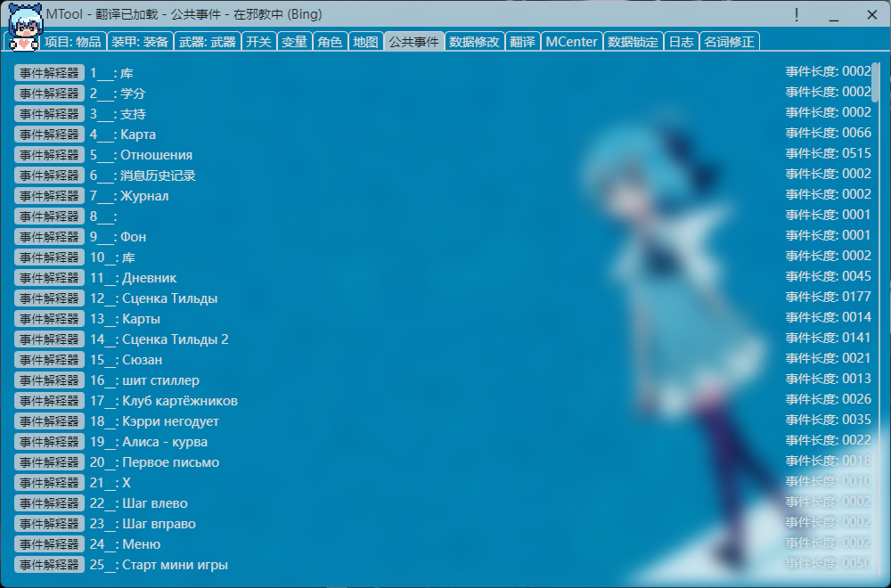
Task: Open the 武器: 武器 tab
Action: 208,42
